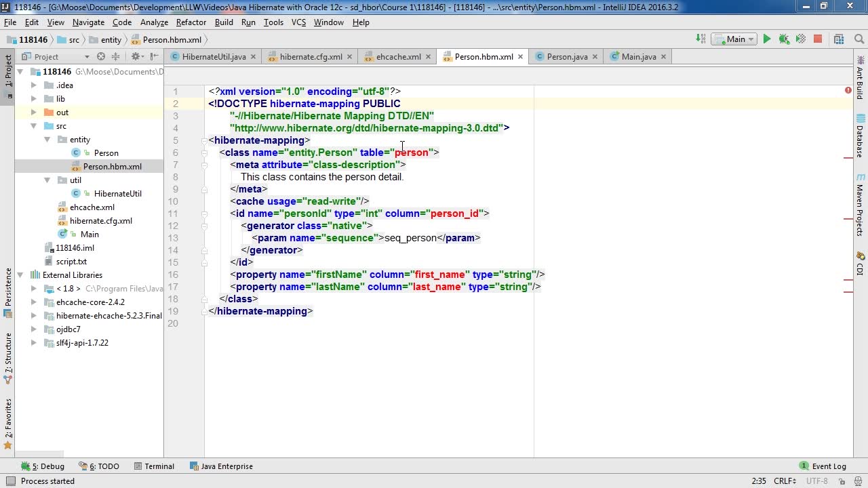Collapse all in Project panel
The width and height of the screenshot is (868, 488).
[115, 57]
